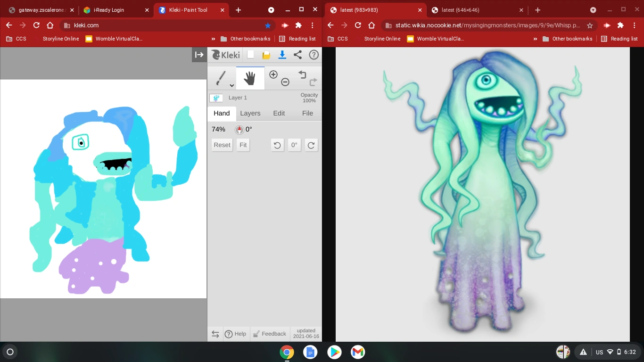Open Gmail from the shelf
The image size is (644, 362).
point(357,352)
